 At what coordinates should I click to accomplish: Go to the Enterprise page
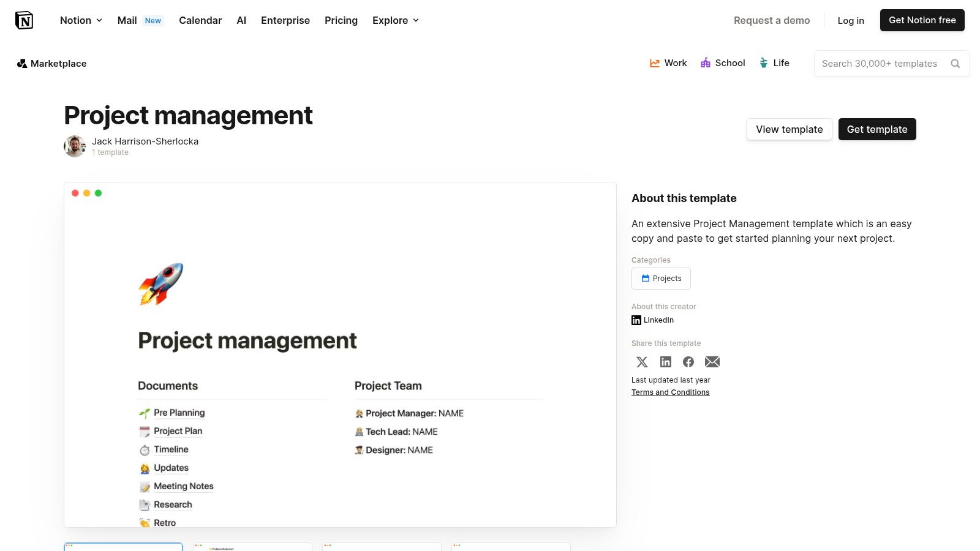(x=285, y=20)
